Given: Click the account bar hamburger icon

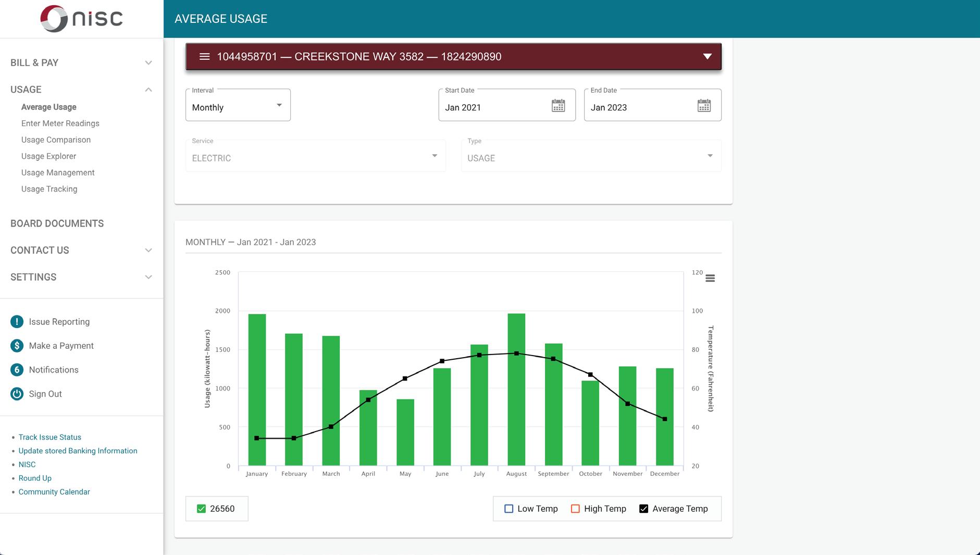Looking at the screenshot, I should 205,56.
